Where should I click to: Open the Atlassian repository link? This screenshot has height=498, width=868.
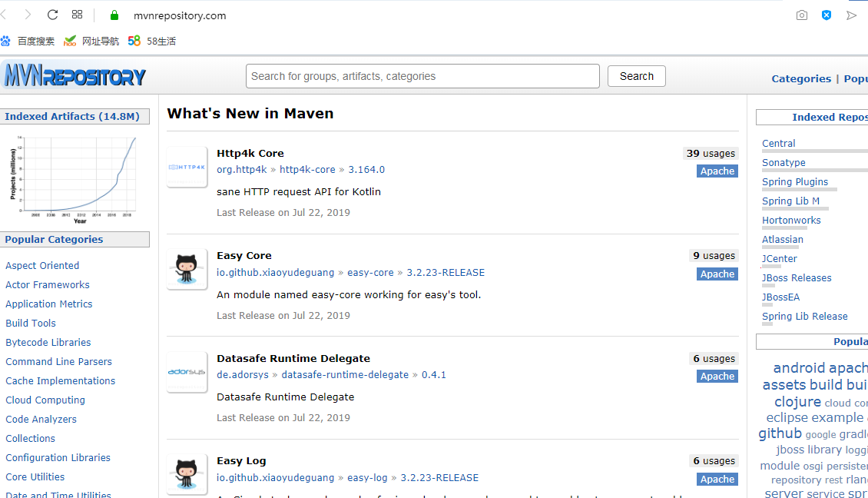click(782, 239)
